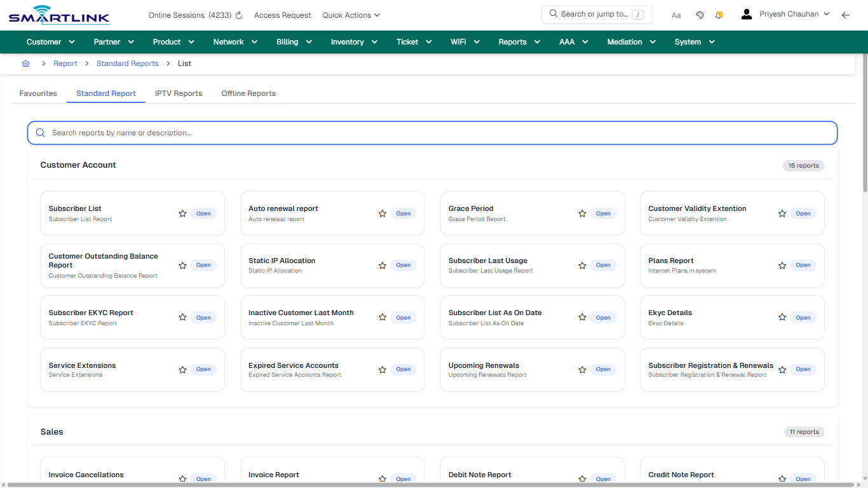Star the Plans Report
The image size is (868, 488).
pyautogui.click(x=782, y=265)
